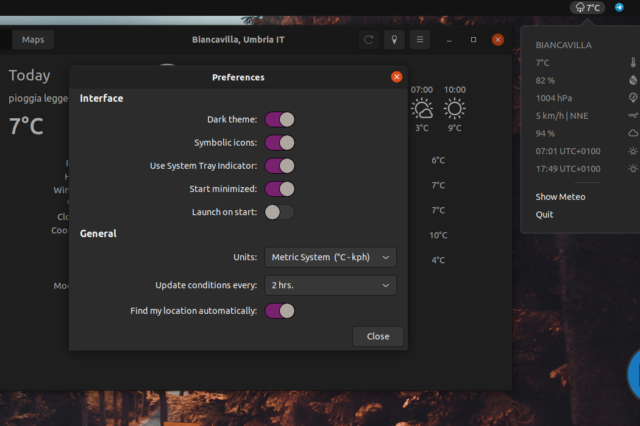Viewport: 640px width, 426px height.
Task: Open the hamburger menu in Meteo header
Action: coord(420,40)
